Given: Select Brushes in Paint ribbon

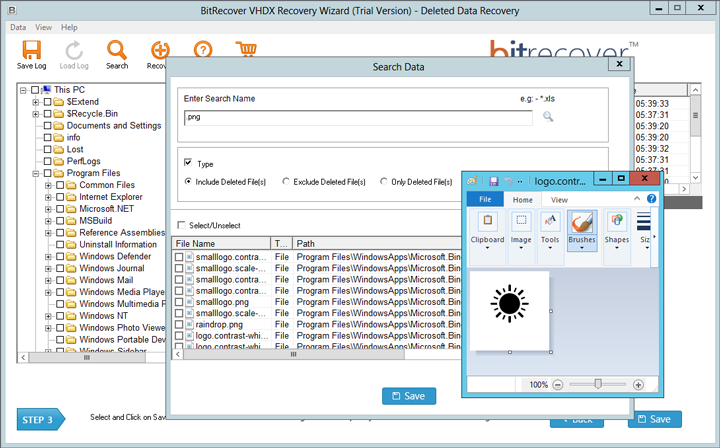Looking at the screenshot, I should [582, 231].
